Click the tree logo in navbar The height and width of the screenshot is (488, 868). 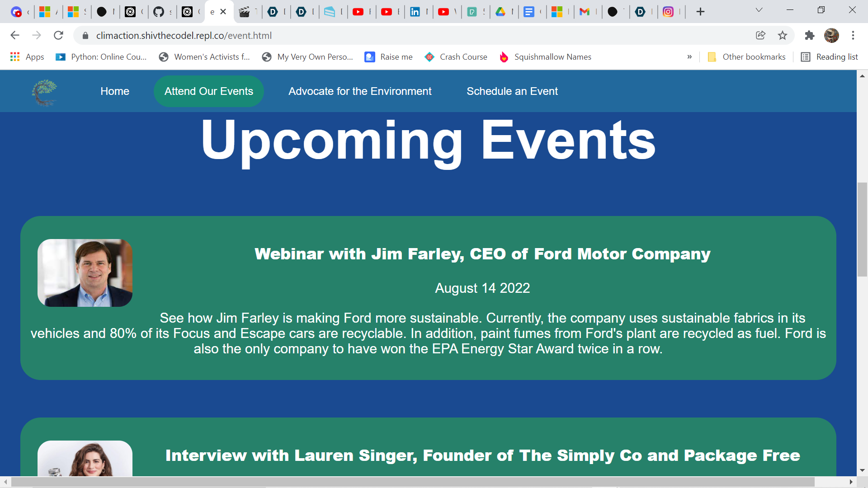click(x=44, y=92)
